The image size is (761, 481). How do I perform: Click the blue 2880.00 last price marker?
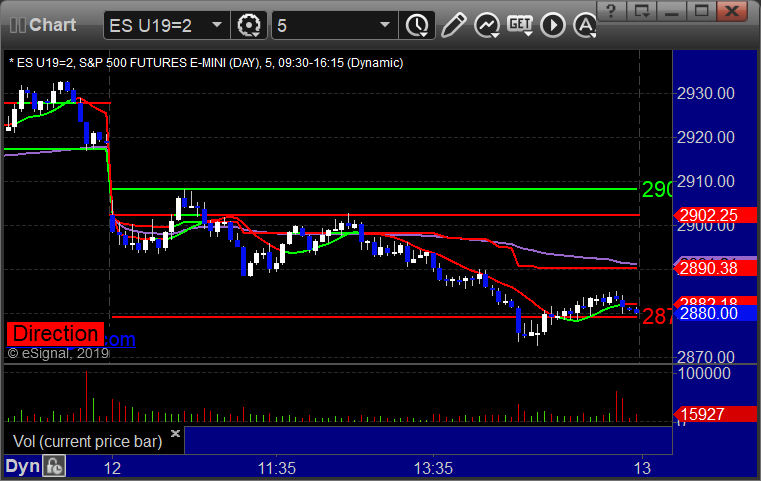point(715,313)
